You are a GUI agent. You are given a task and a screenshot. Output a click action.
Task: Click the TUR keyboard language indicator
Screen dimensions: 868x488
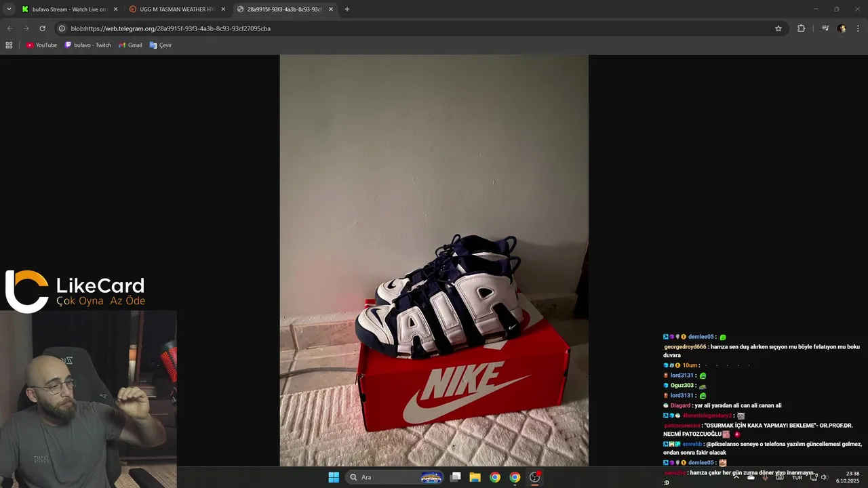point(797,477)
